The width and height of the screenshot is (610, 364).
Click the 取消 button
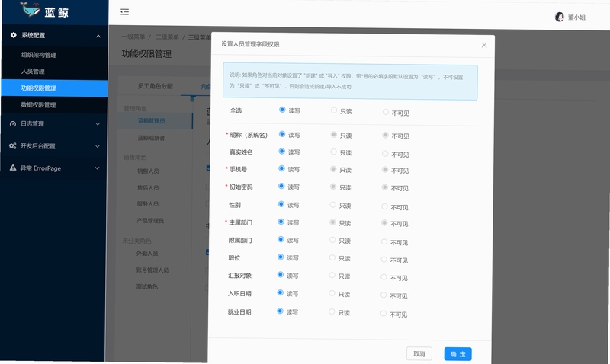(x=419, y=353)
